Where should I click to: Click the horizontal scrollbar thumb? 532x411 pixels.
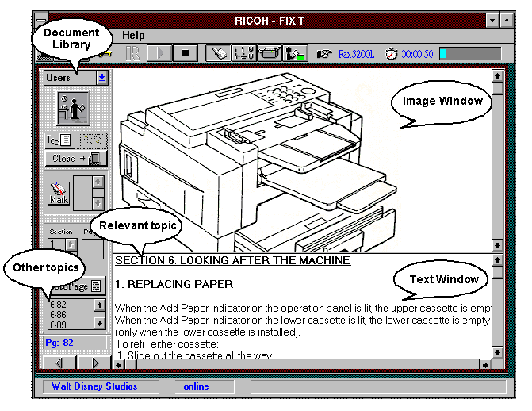click(x=131, y=365)
